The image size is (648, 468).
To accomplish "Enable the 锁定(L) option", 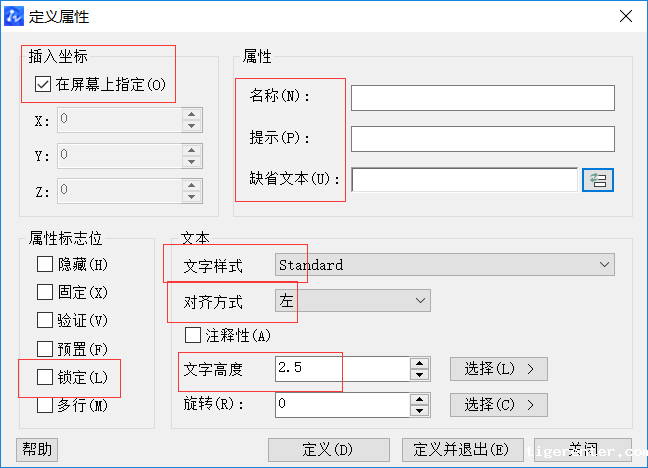I will [45, 378].
